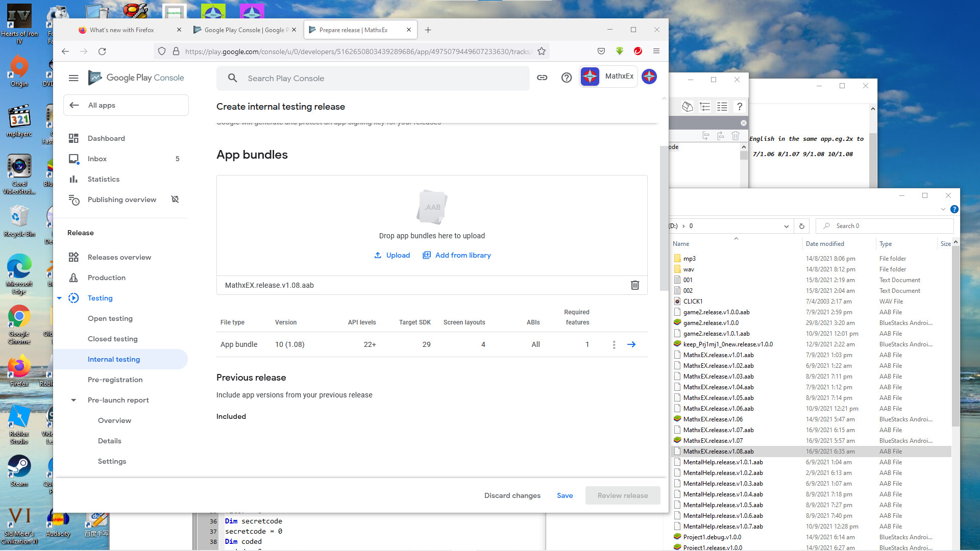Click the Firefox reload page icon

coord(102,51)
